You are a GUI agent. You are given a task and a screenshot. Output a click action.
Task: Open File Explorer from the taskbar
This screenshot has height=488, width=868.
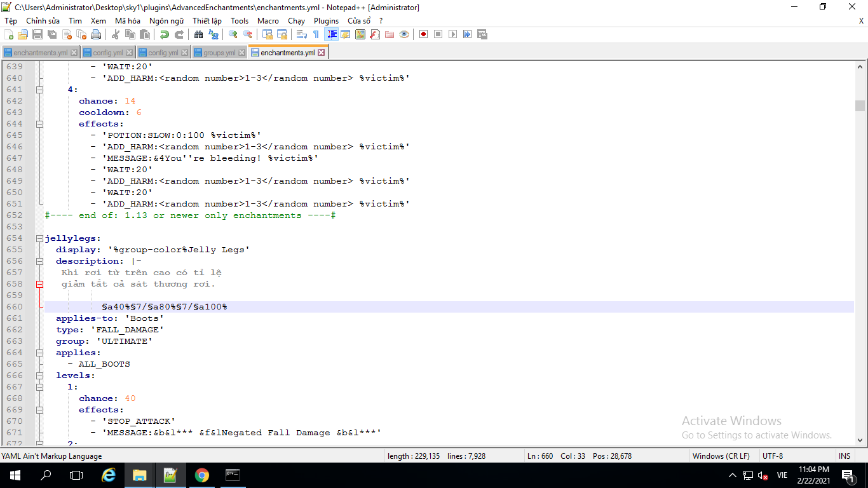[x=139, y=475]
